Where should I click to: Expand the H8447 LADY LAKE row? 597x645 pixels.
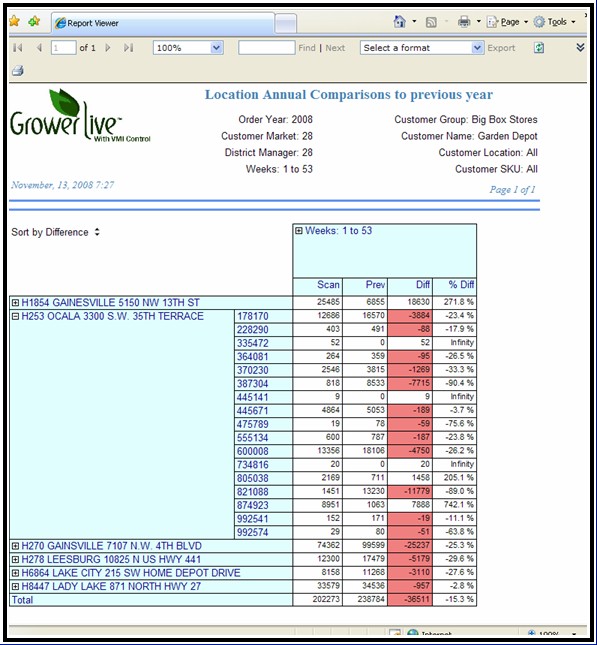(15, 587)
